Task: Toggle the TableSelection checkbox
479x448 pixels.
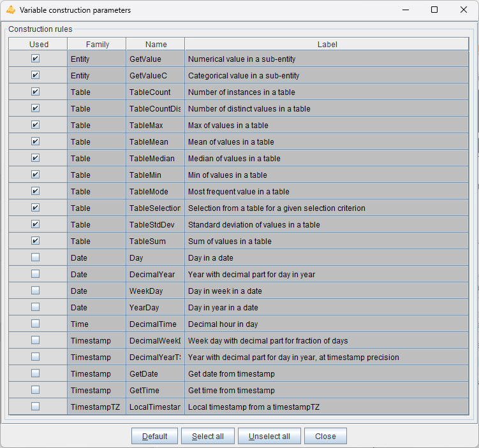Action: [36, 208]
